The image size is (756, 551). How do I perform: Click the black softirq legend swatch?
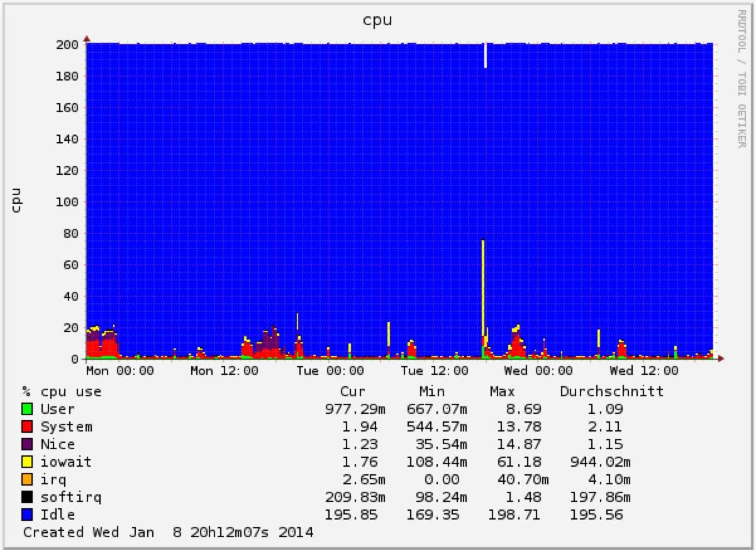pos(27,498)
